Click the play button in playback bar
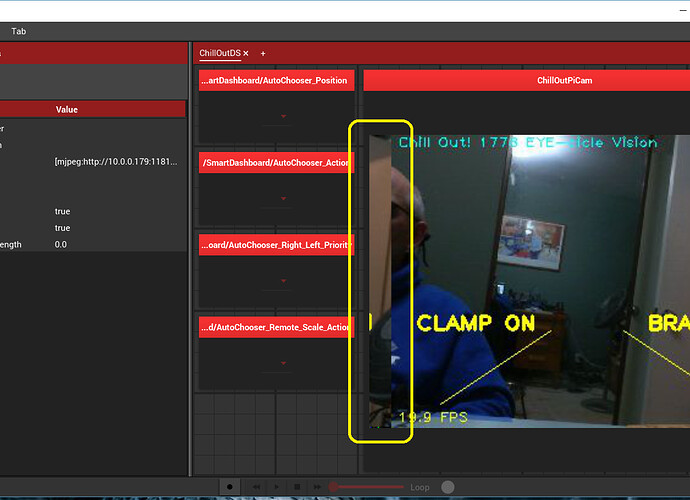Screen dimensions: 690x500 point(276,487)
